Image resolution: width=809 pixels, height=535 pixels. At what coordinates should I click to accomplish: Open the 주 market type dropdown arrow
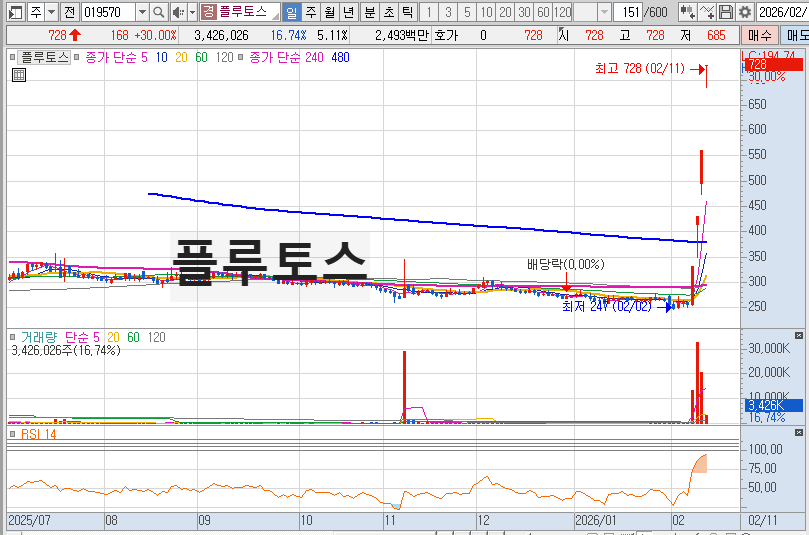[x=52, y=12]
